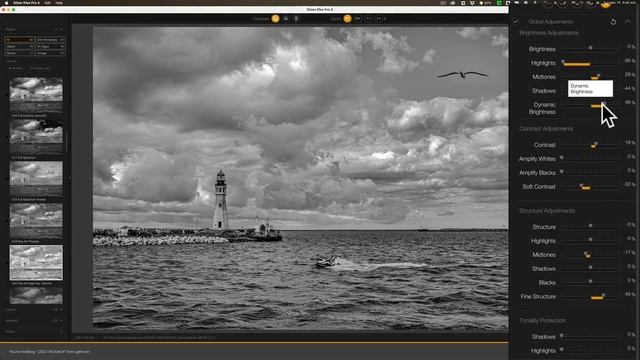Select the All presets filter
Viewport: 640px width, 360px height.
coord(19,40)
